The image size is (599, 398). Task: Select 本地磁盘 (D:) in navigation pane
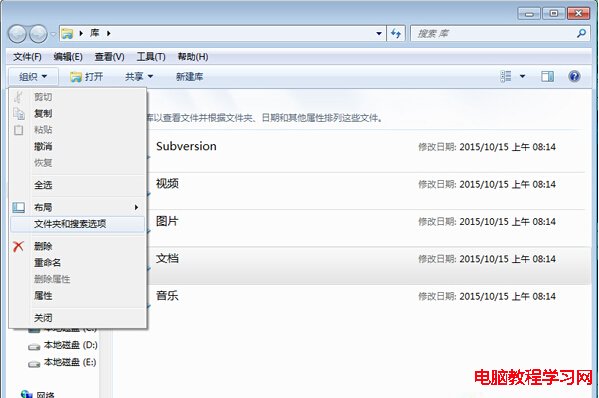[70, 345]
